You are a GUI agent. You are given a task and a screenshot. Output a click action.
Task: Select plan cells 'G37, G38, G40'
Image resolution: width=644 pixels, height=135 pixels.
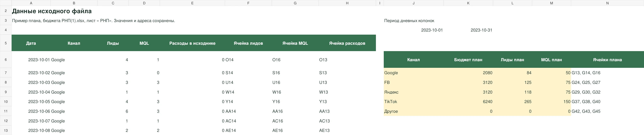pyautogui.click(x=607, y=102)
